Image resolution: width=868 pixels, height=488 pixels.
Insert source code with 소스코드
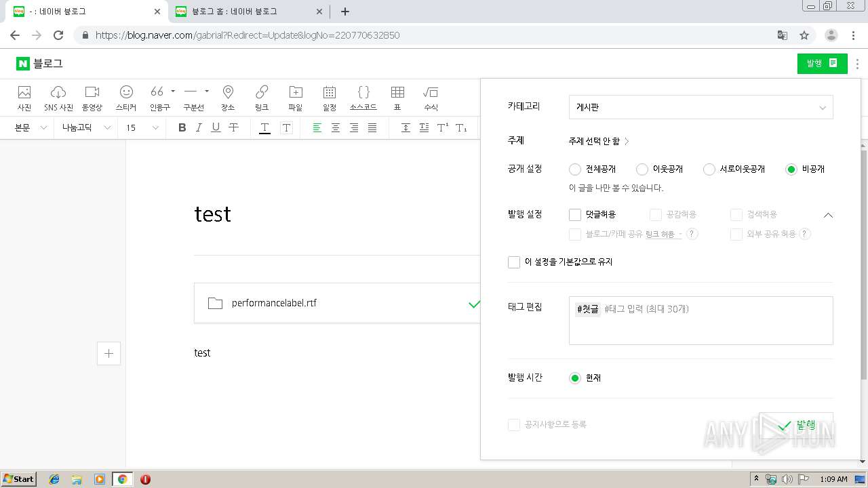click(x=363, y=98)
